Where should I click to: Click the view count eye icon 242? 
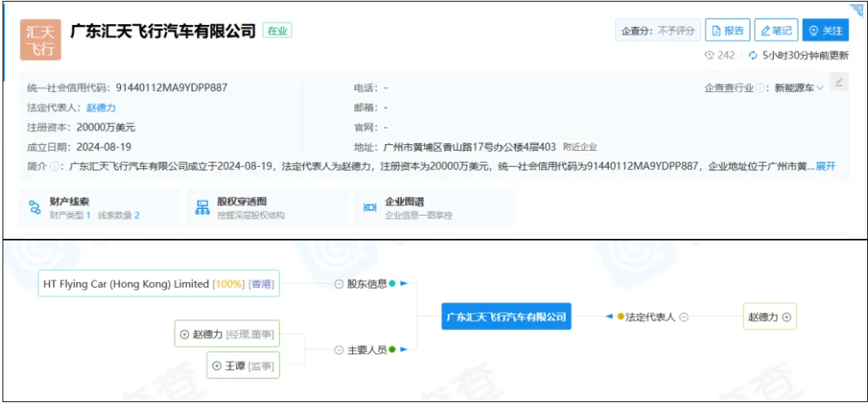[x=710, y=56]
